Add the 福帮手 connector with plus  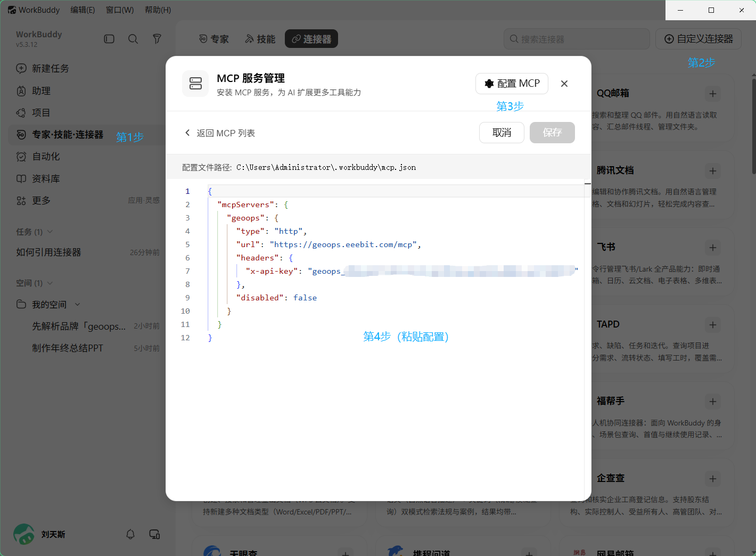tap(712, 402)
